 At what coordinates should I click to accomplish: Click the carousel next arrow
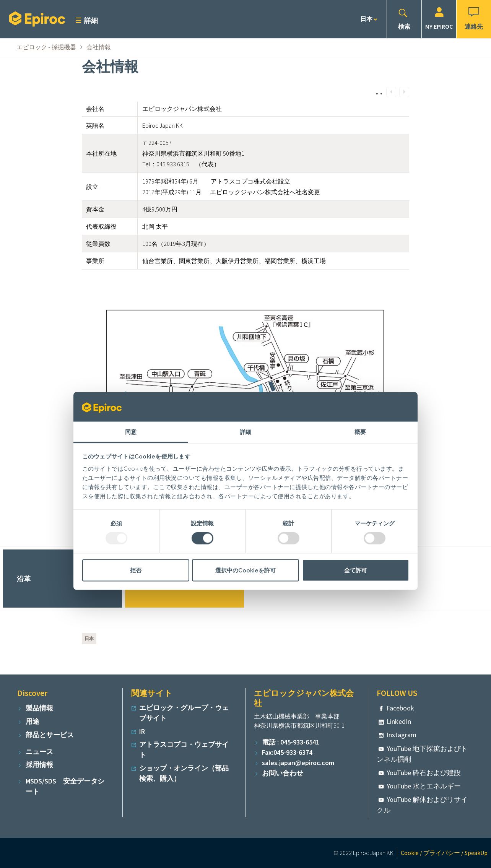[404, 92]
